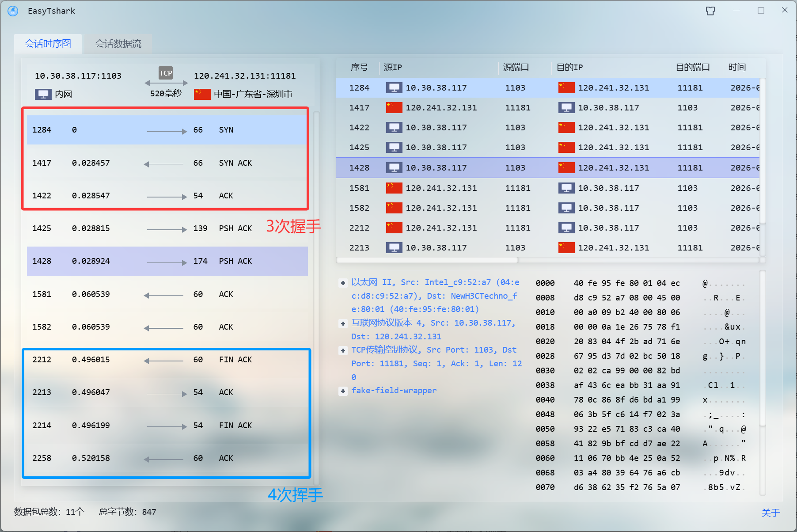Click the flag icon in packet 1417 row
Image resolution: width=797 pixels, height=532 pixels.
[394, 108]
